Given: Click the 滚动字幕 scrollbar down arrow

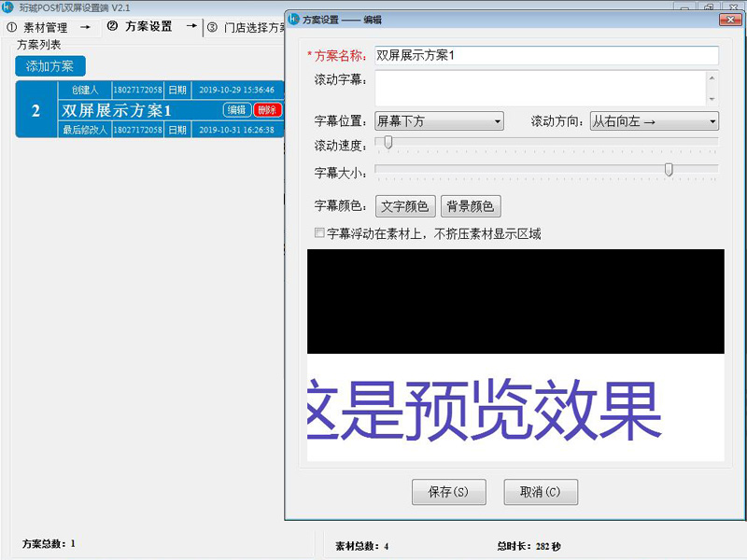Looking at the screenshot, I should tap(712, 99).
